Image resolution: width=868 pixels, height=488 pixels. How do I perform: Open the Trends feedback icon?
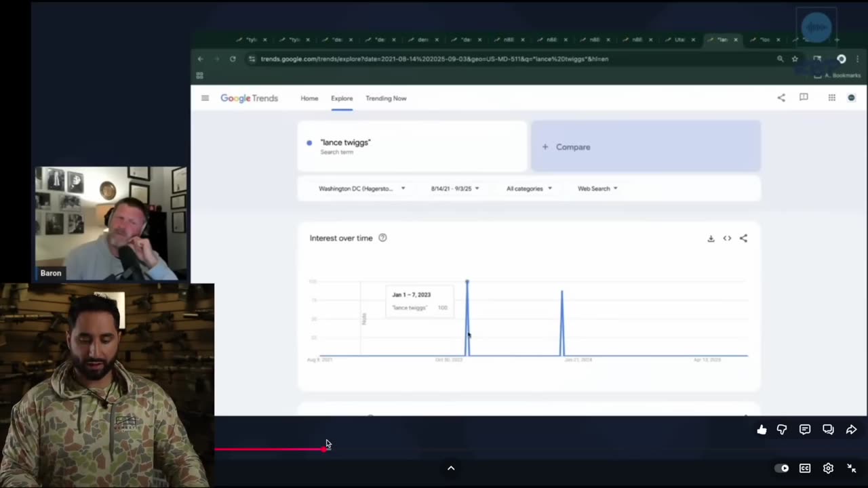tap(804, 98)
